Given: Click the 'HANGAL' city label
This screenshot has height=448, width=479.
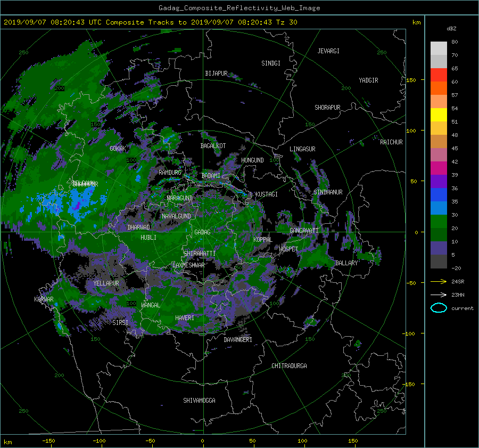Looking at the screenshot, I should pyautogui.click(x=151, y=305).
